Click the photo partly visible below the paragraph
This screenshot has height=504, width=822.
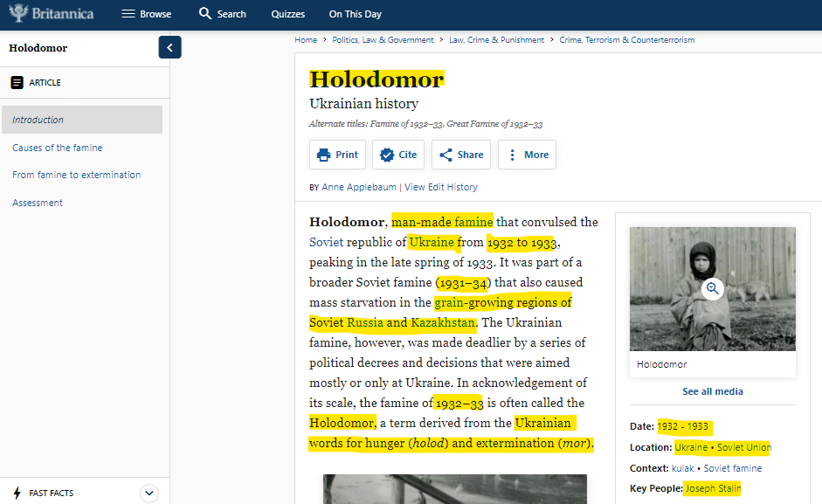coord(455,489)
